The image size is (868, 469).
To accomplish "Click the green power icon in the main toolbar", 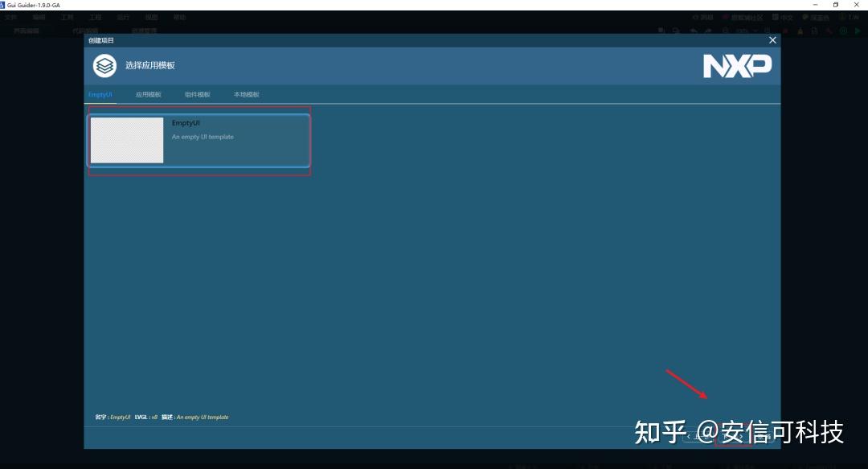I will click(x=843, y=31).
